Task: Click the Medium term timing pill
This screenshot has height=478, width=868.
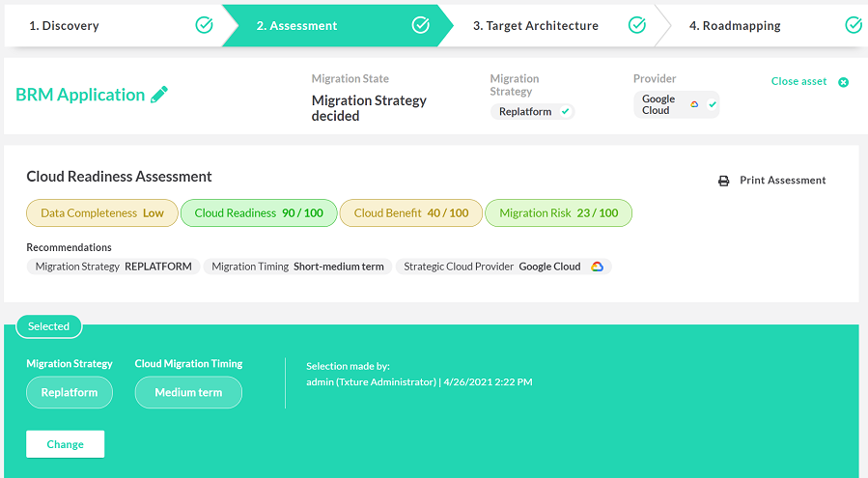Action: pos(188,393)
